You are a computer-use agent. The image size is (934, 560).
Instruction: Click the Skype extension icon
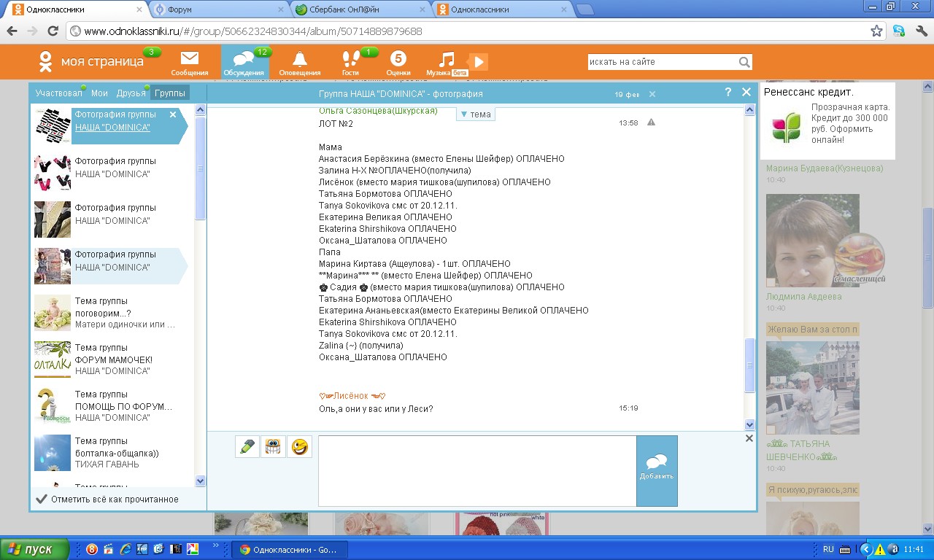899,31
